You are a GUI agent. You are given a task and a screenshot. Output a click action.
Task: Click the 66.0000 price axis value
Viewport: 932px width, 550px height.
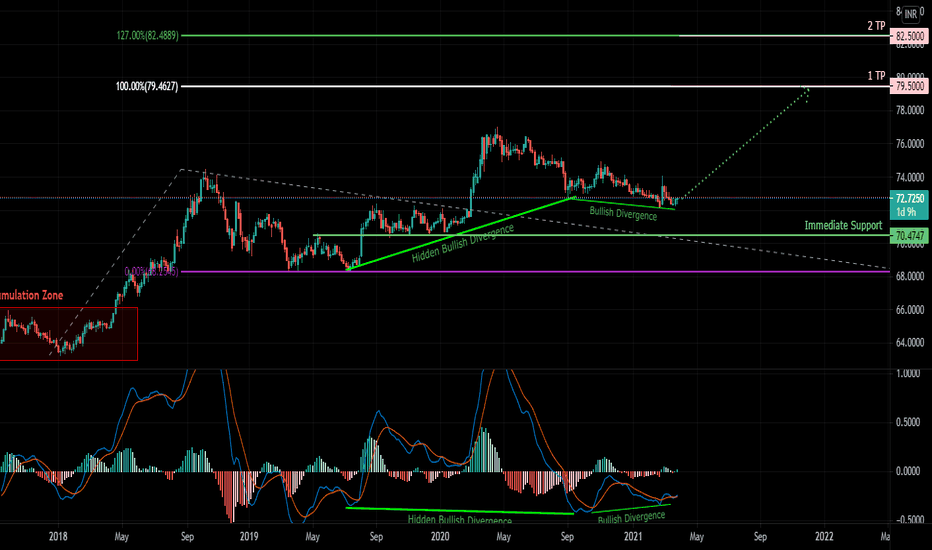910,310
